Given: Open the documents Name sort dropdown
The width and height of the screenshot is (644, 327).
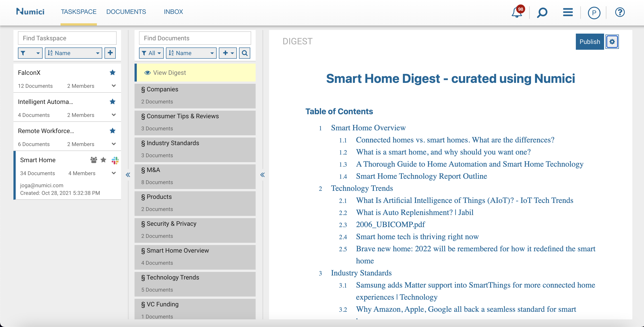Looking at the screenshot, I should [x=191, y=53].
